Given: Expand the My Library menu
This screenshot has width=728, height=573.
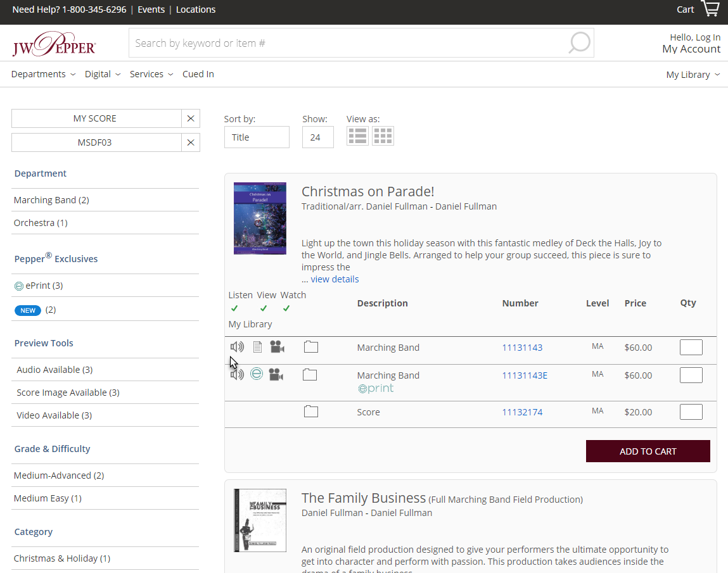Looking at the screenshot, I should tap(693, 75).
